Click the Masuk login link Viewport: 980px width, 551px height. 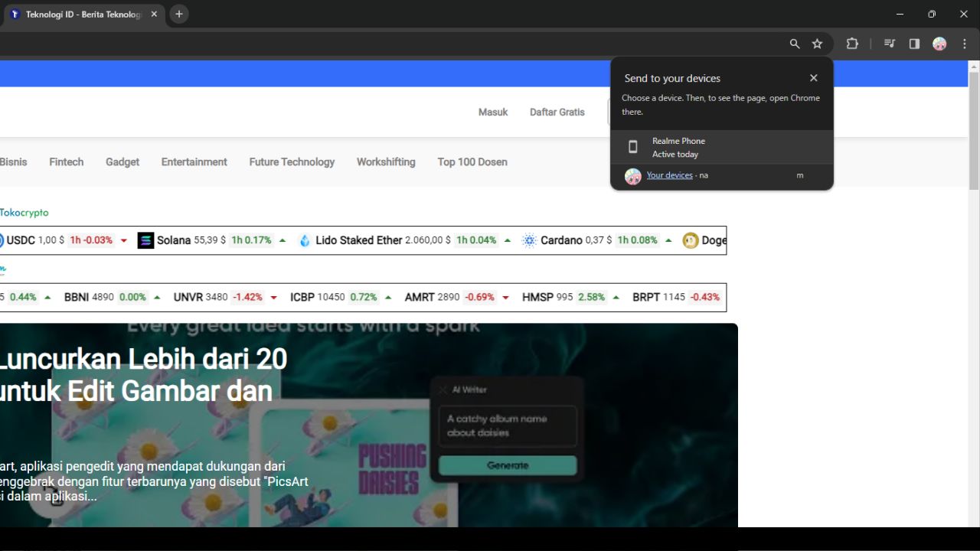[x=493, y=112]
